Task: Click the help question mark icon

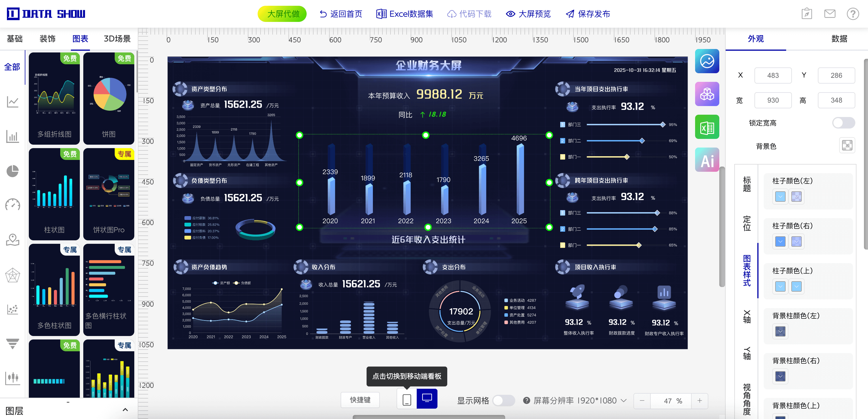Action: [x=852, y=14]
